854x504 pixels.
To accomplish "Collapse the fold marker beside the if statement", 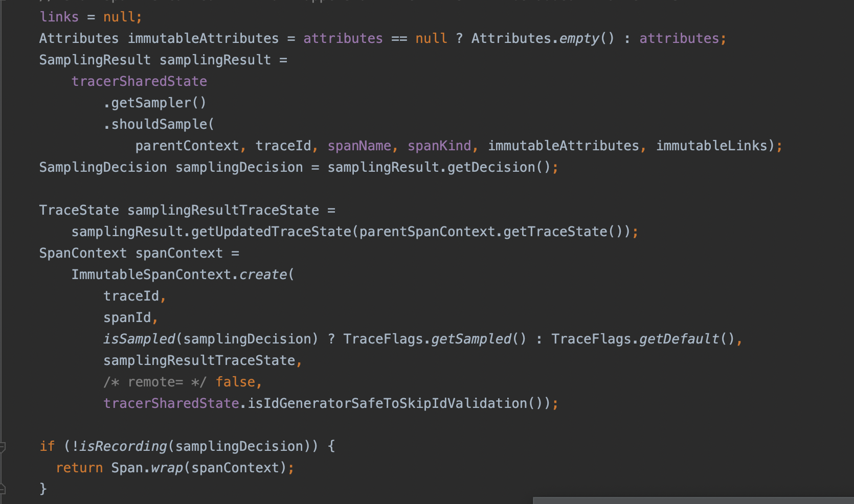I will [2, 447].
